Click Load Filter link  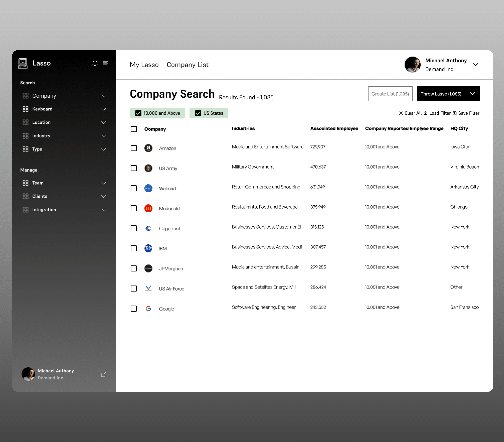coord(440,113)
